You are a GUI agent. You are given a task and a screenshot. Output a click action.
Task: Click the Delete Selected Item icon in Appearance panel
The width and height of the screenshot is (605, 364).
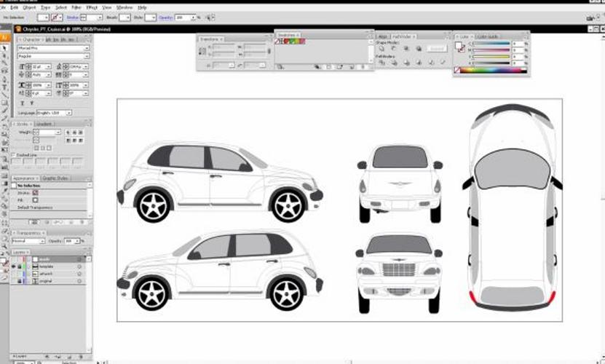[82, 222]
